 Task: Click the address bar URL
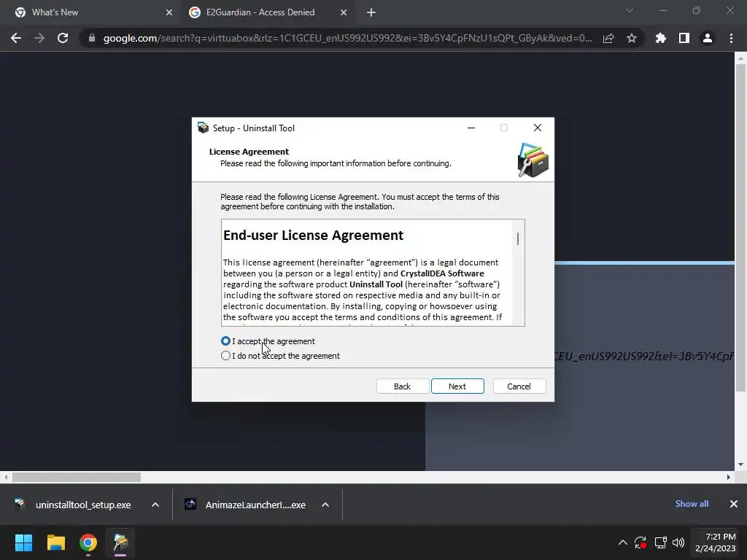pos(348,38)
